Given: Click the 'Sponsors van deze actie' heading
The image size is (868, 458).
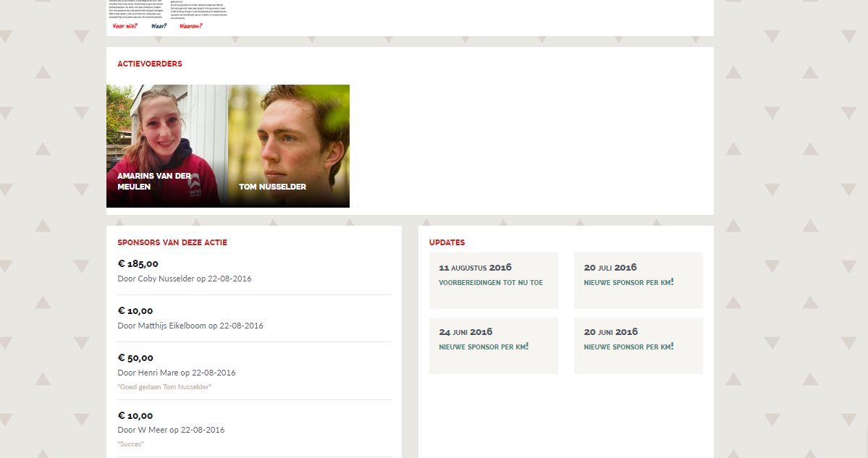Looking at the screenshot, I should 172,242.
